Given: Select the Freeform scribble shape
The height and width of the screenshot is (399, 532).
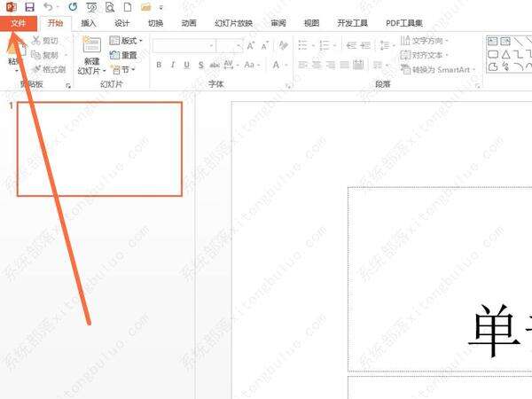Looking at the screenshot, I should tap(506, 66).
